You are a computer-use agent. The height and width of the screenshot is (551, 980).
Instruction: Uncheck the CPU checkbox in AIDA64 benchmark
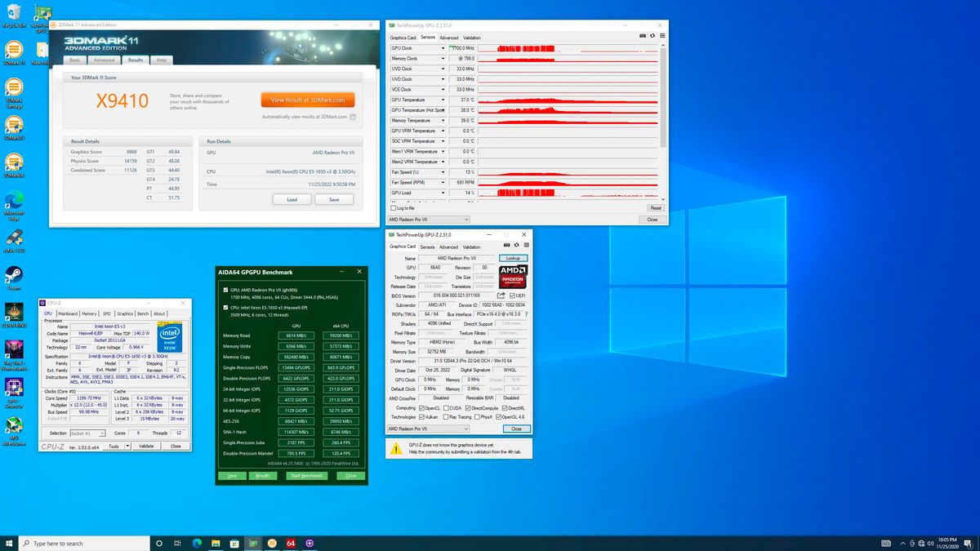click(x=225, y=309)
